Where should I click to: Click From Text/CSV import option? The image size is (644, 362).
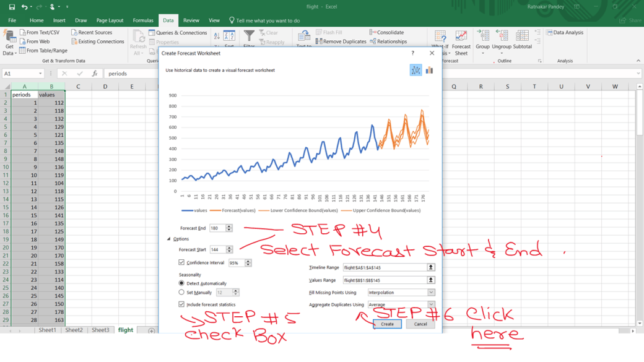tap(40, 32)
